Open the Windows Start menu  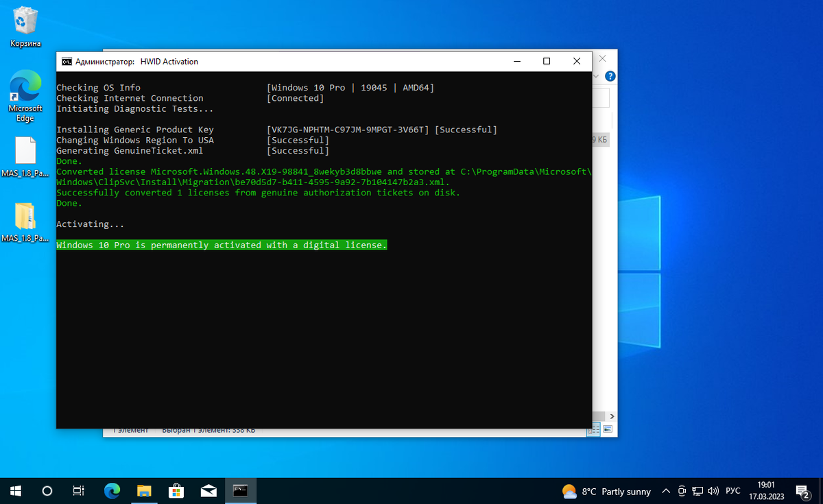pyautogui.click(x=16, y=491)
